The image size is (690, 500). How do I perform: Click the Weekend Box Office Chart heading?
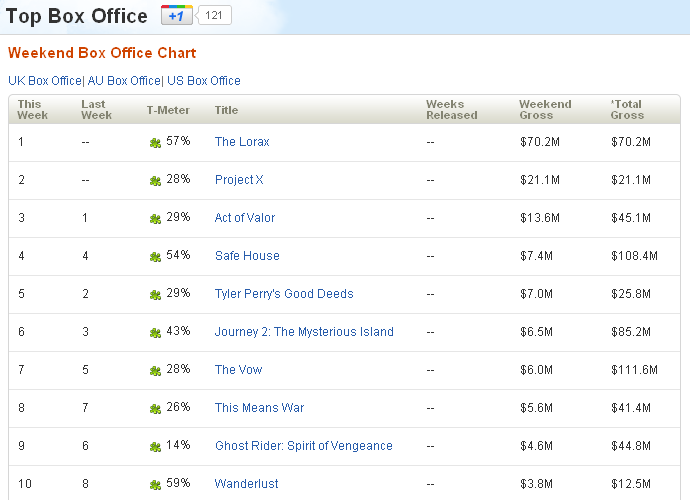pyautogui.click(x=102, y=53)
